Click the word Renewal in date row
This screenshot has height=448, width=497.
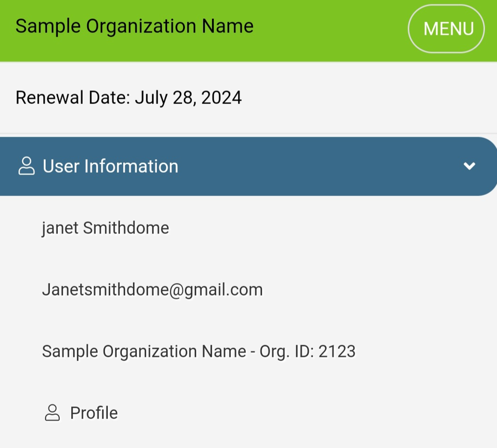pyautogui.click(x=48, y=98)
